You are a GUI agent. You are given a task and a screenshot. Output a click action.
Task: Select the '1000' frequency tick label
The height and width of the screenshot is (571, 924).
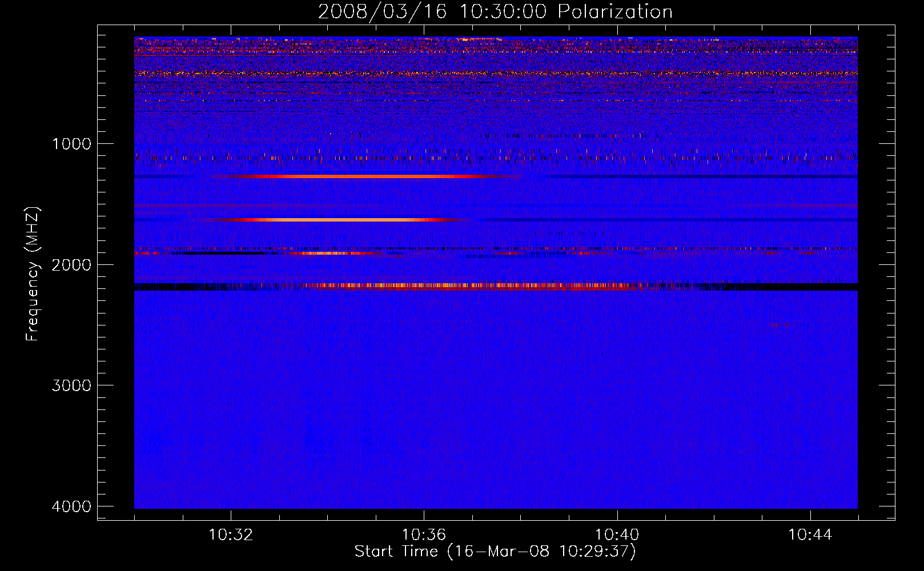71,143
